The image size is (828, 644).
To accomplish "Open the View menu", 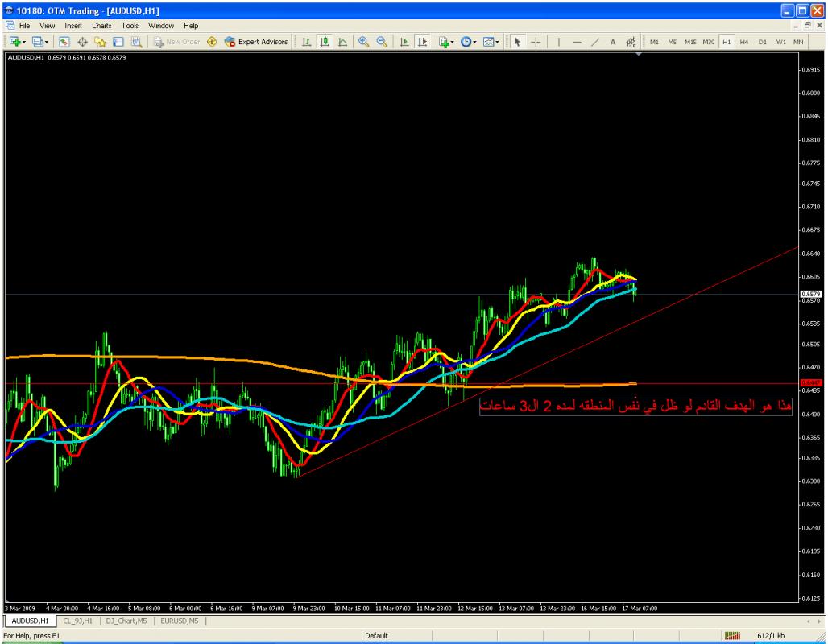I will point(47,25).
